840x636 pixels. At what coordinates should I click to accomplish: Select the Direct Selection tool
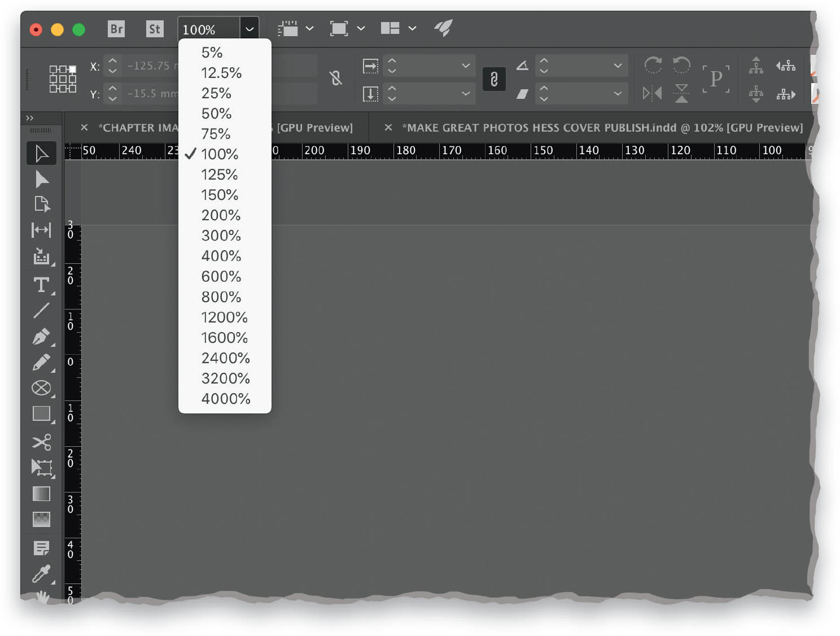(41, 179)
